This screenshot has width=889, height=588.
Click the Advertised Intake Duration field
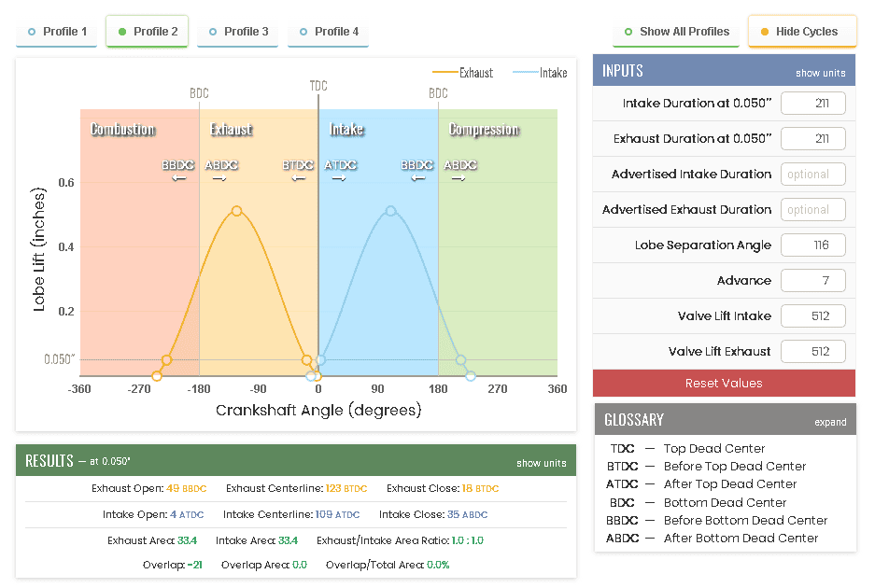pyautogui.click(x=813, y=174)
